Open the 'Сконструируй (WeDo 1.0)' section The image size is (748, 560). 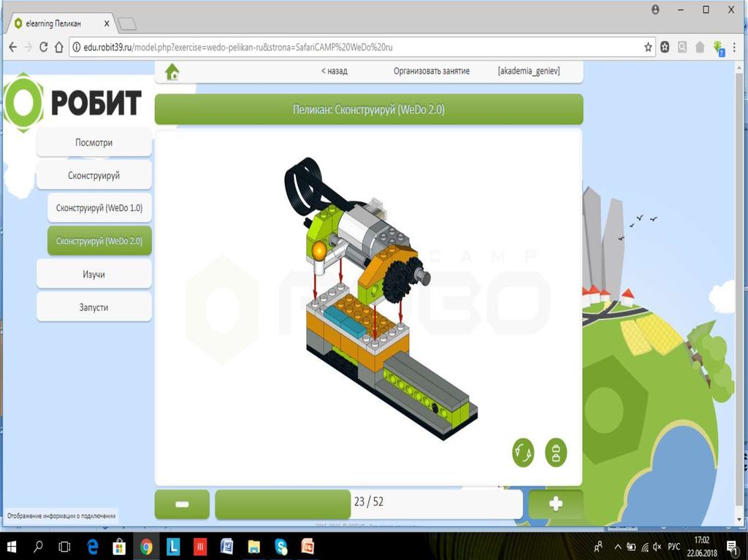click(99, 208)
